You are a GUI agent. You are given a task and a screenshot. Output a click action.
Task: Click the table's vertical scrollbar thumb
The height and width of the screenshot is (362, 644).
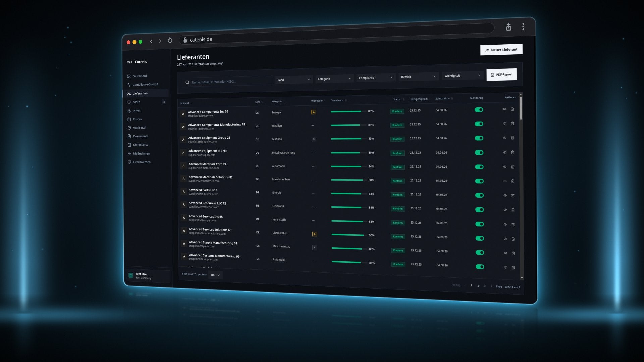(521, 108)
